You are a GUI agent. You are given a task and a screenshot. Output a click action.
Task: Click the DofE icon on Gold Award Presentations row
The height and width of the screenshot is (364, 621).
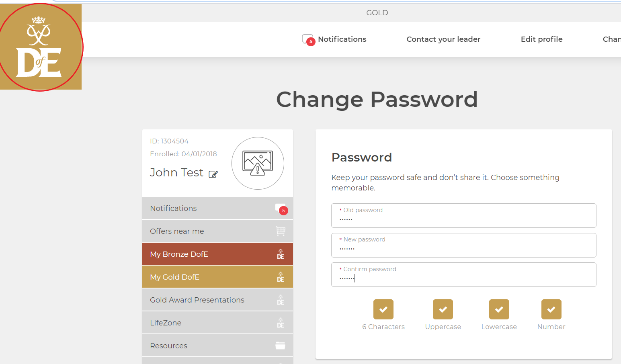281,300
